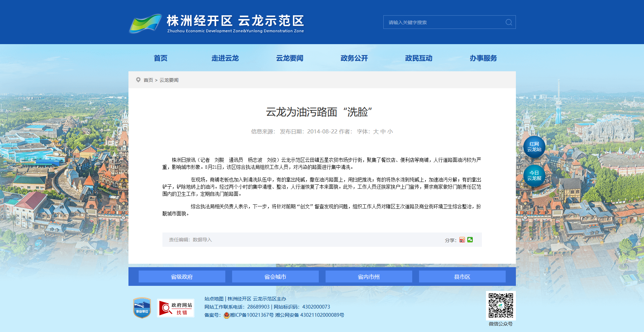
Task: Click 首页 breadcrumb link
Action: [148, 80]
